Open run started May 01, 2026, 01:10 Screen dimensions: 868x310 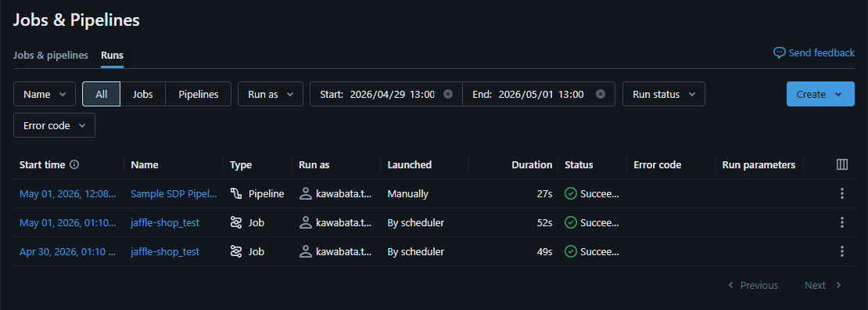point(67,222)
